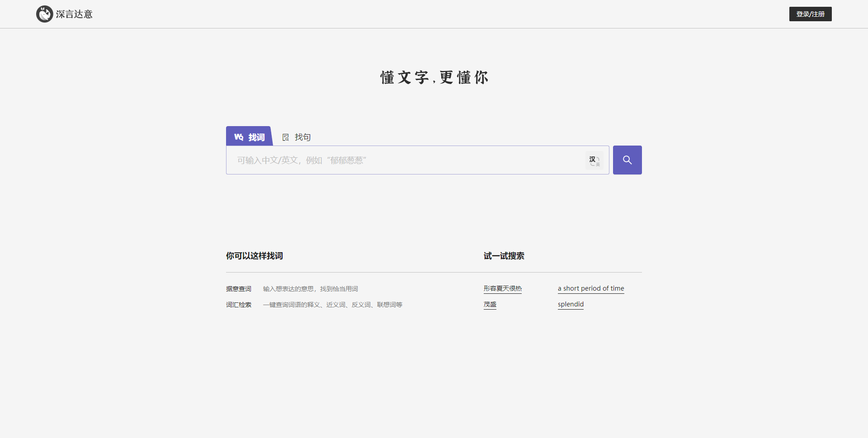
Task: Click the document icon beside 找句
Action: [286, 137]
